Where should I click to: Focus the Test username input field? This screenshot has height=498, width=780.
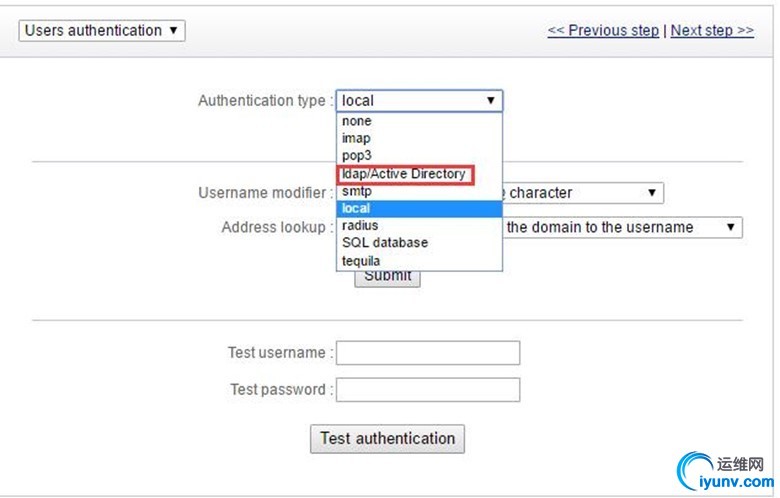coord(428,353)
